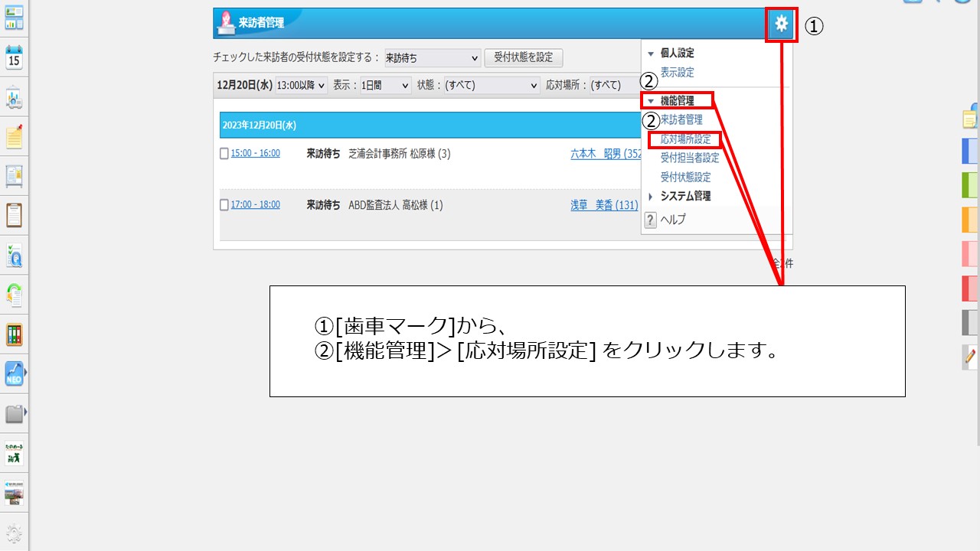Click the 芝浦会計事務所 松原様 (3) visitor text

[x=400, y=154]
